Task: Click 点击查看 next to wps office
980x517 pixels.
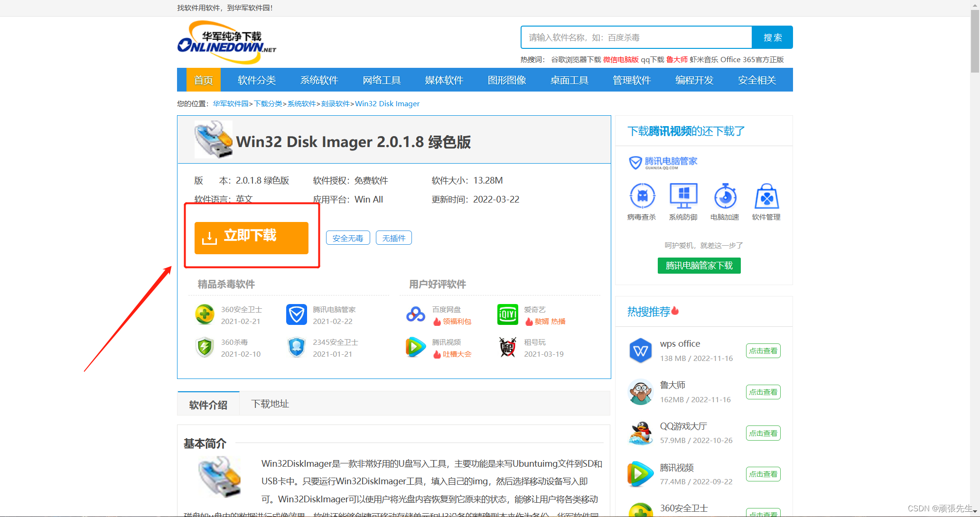Action: point(763,351)
